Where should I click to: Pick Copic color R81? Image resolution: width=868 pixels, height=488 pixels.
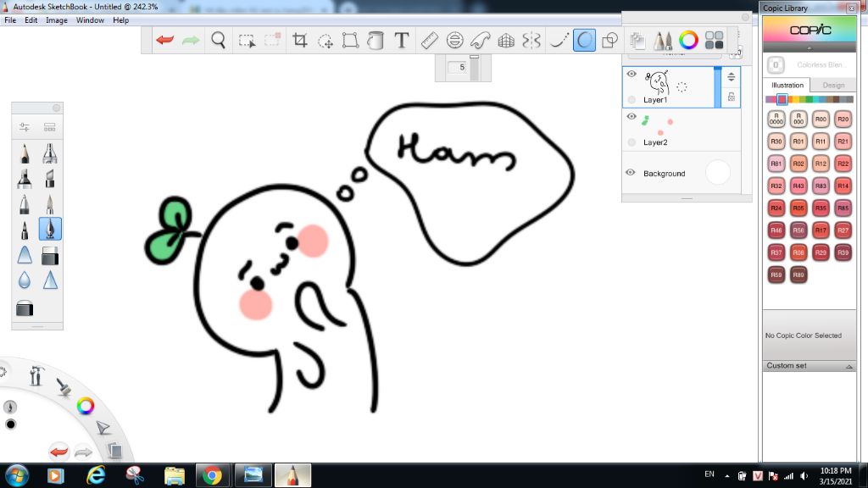click(x=776, y=164)
